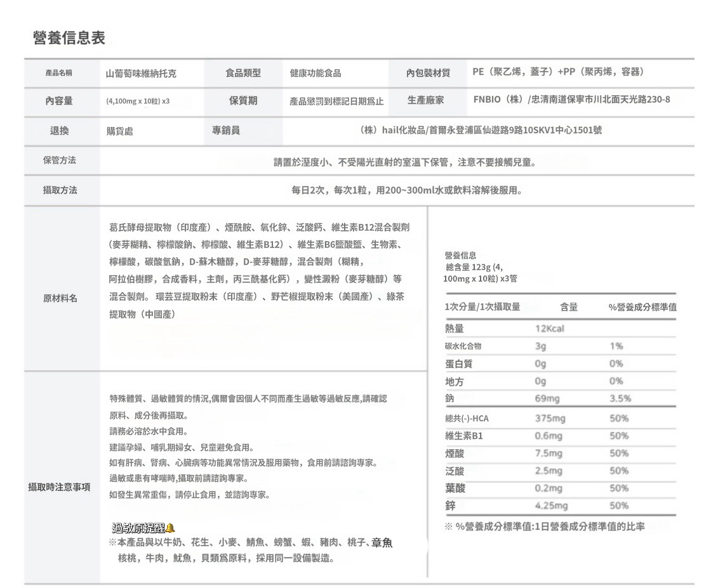Select the 保管方法 row label
Screen dimensions: 718x588
click(x=60, y=160)
